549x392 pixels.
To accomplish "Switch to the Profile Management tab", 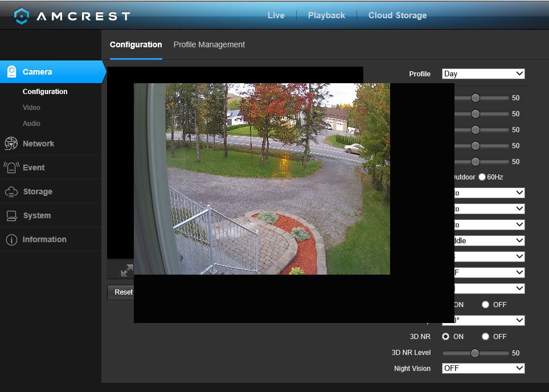I will [x=209, y=44].
